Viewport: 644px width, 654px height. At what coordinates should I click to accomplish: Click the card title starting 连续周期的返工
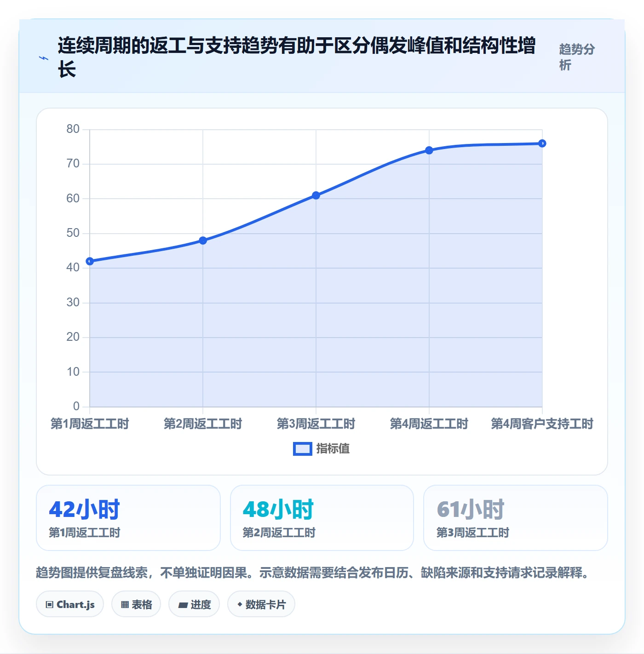point(297,57)
